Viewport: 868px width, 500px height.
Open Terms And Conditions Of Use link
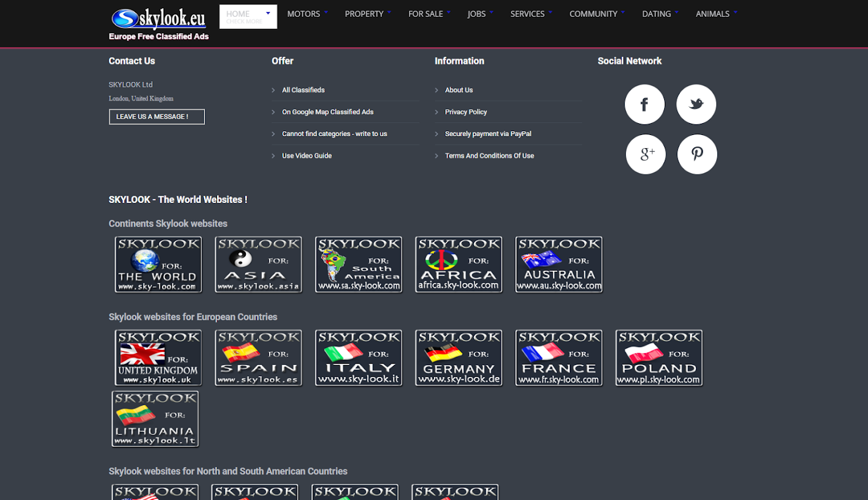point(490,156)
